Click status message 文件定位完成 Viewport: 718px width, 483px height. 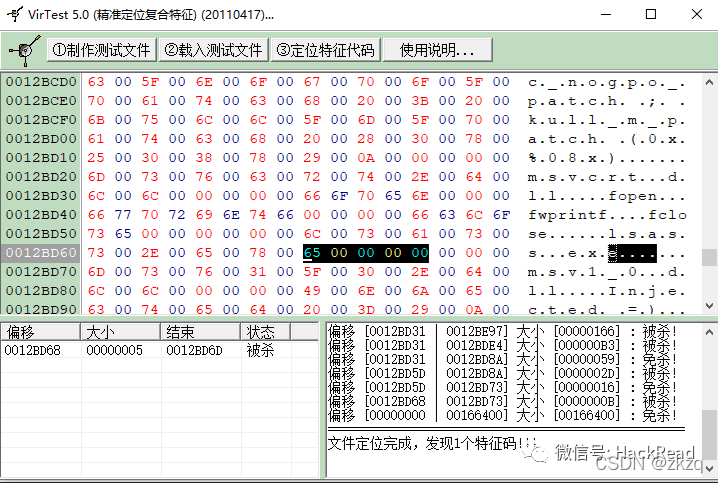[x=370, y=443]
